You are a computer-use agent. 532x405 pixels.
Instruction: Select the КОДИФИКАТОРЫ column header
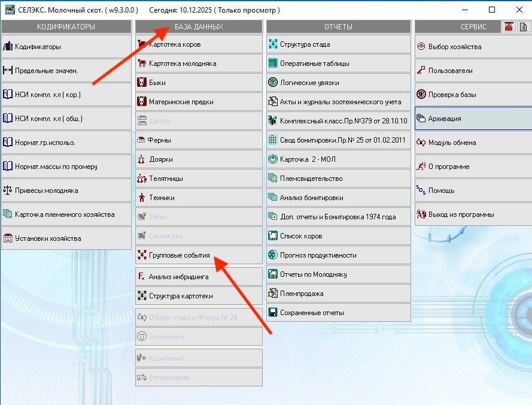tap(66, 26)
